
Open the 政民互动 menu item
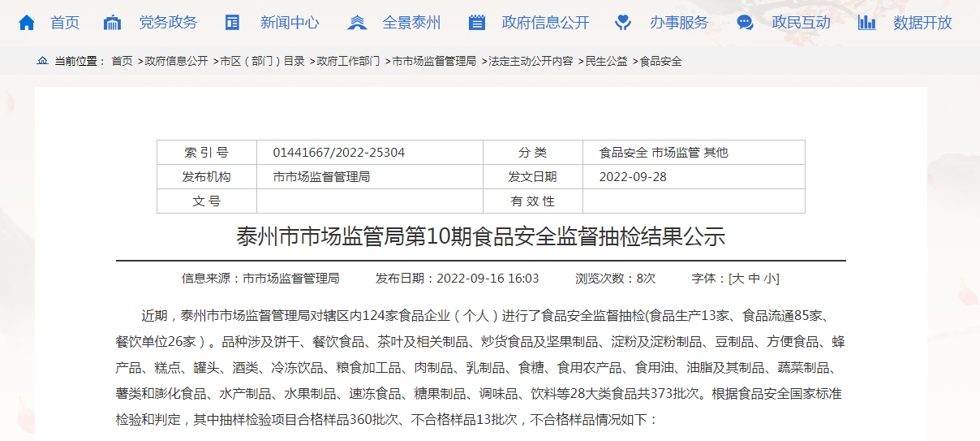pyautogui.click(x=802, y=23)
